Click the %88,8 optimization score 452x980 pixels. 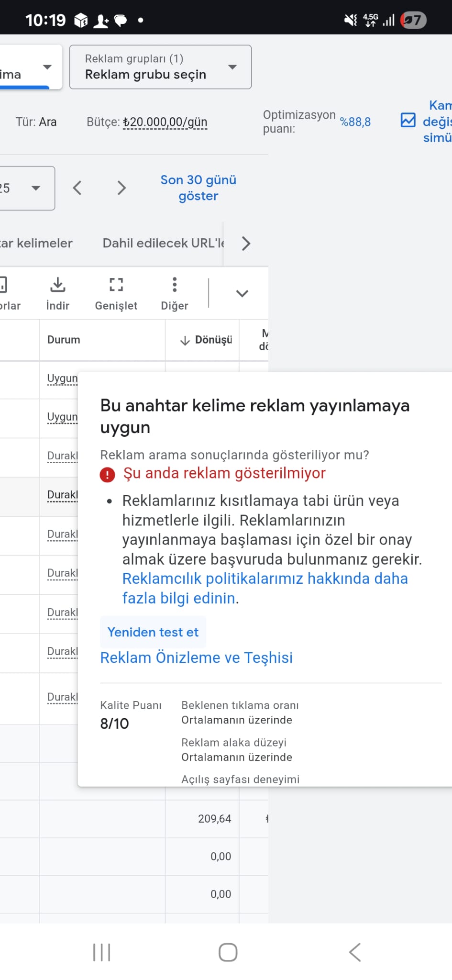pos(355,122)
